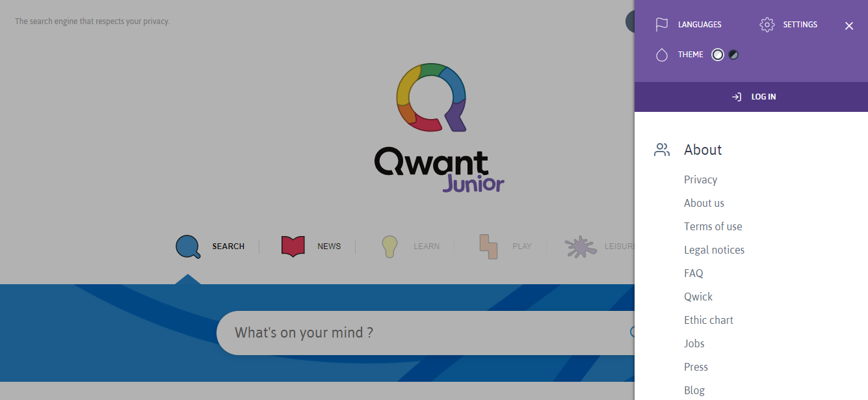Open the About us page
The width and height of the screenshot is (868, 400).
[704, 203]
